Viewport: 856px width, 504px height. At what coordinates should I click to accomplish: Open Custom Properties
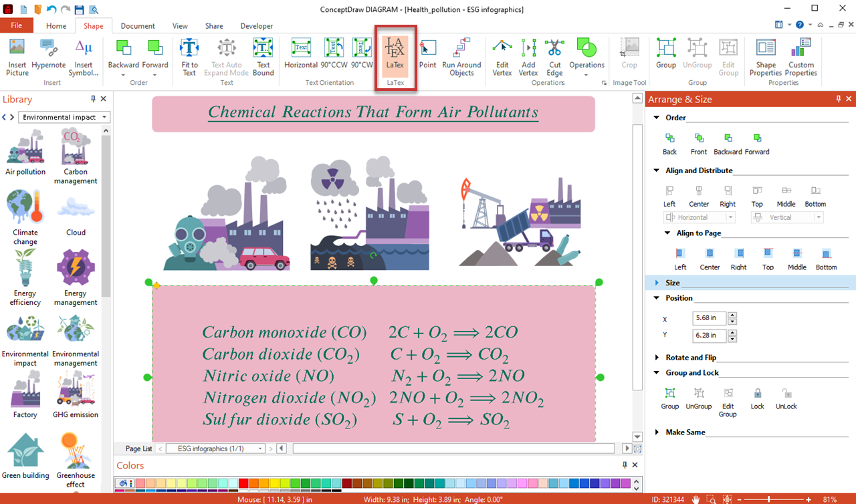[x=801, y=57]
